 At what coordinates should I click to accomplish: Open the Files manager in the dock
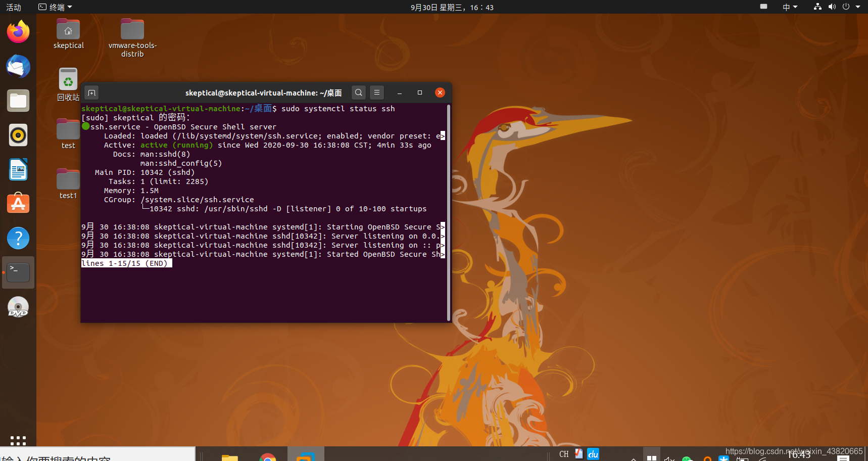[18, 101]
